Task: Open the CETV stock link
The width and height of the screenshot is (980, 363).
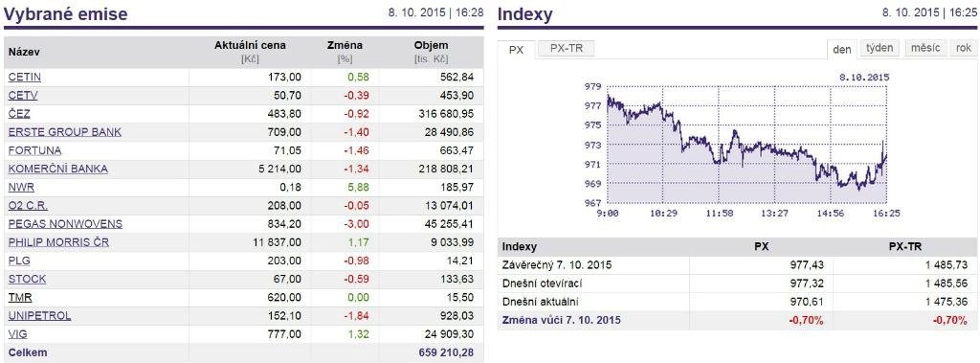Action: (x=23, y=96)
